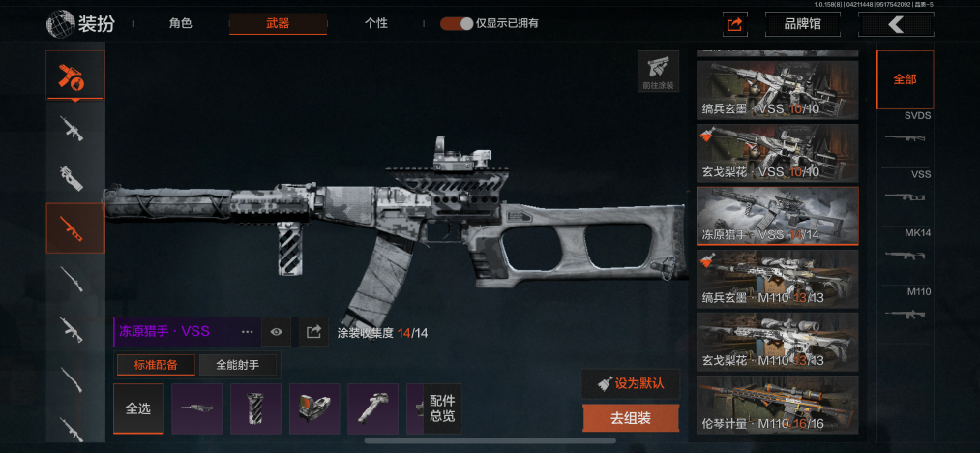Image resolution: width=980 pixels, height=453 pixels.
Task: Choose the 全能射手 loadout option
Action: (x=237, y=365)
